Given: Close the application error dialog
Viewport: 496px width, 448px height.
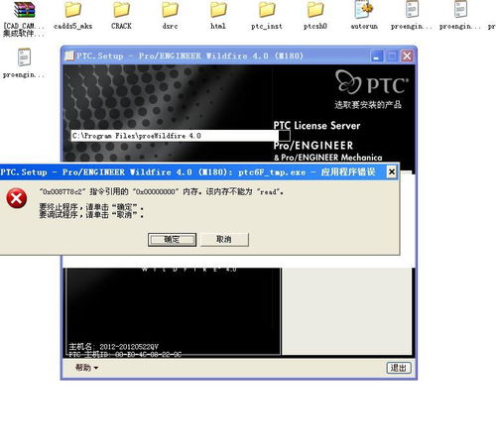Looking at the screenshot, I should pyautogui.click(x=392, y=171).
